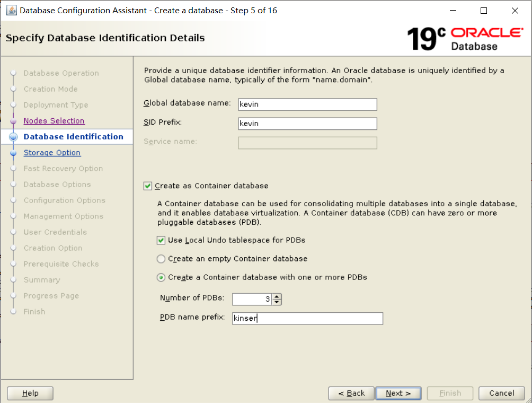Viewport: 532px width, 403px height.
Task: Click the SID Prefix field
Action: click(x=307, y=124)
